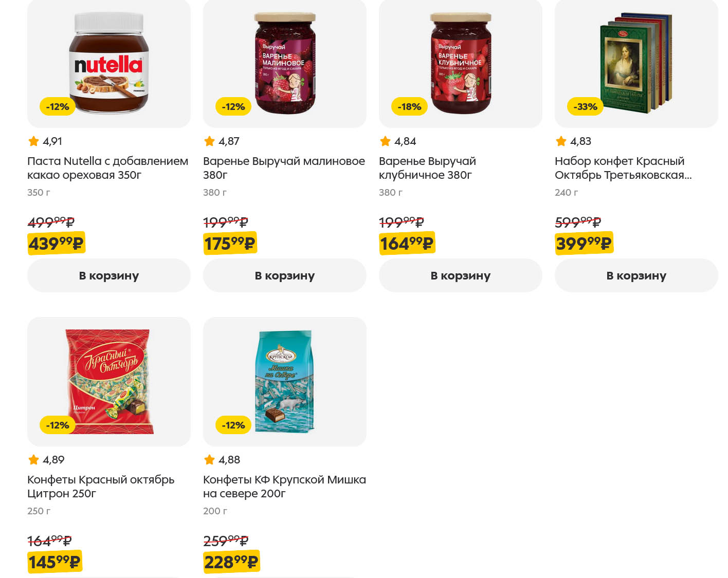The height and width of the screenshot is (578, 728).
Task: Add Nutella paste to cart
Action: point(108,275)
